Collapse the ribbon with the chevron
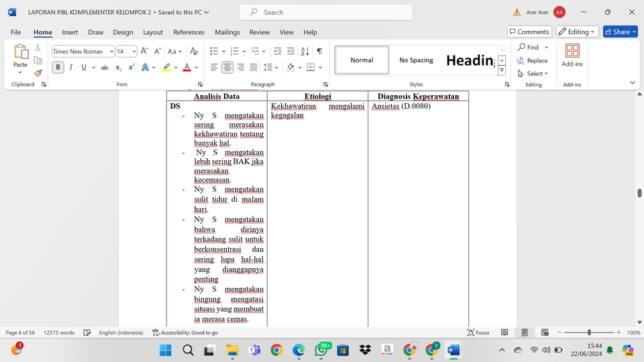The width and height of the screenshot is (644, 362). point(633,82)
